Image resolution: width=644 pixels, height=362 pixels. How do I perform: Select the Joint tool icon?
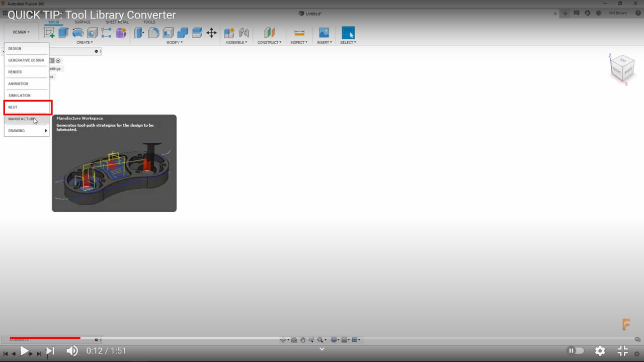click(x=244, y=33)
